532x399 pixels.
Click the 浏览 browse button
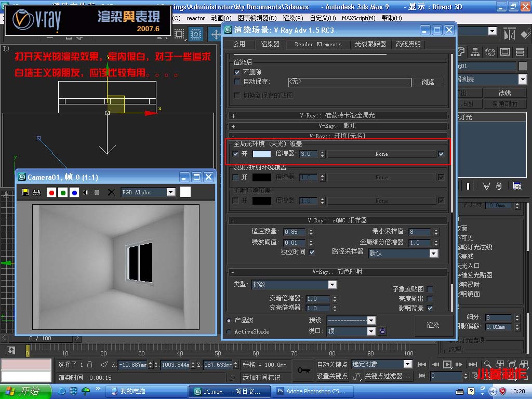tap(428, 82)
